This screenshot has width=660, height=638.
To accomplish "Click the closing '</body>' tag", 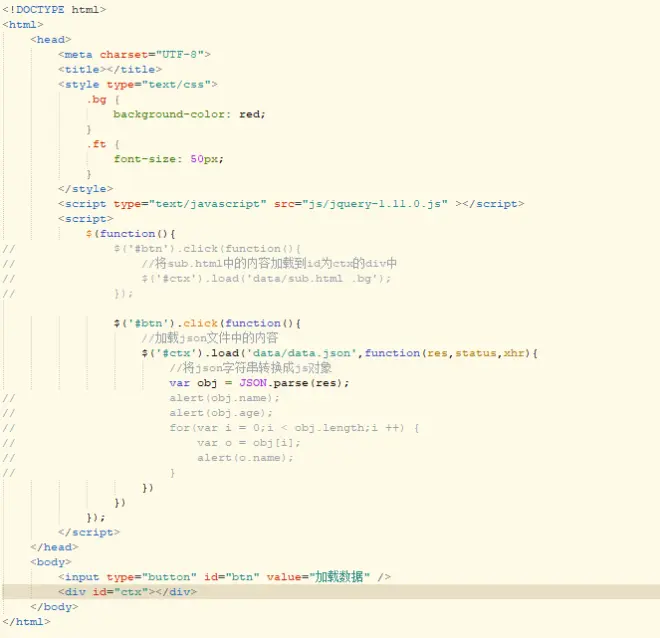I will pos(54,607).
